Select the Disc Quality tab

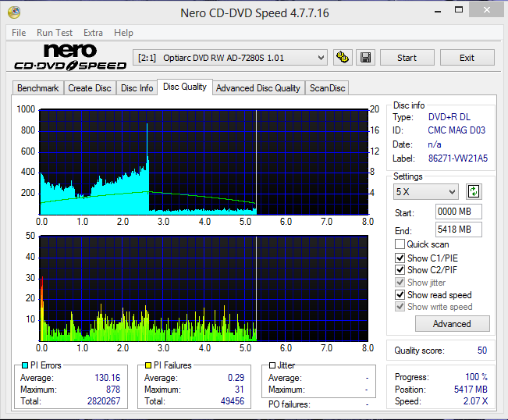tap(185, 87)
